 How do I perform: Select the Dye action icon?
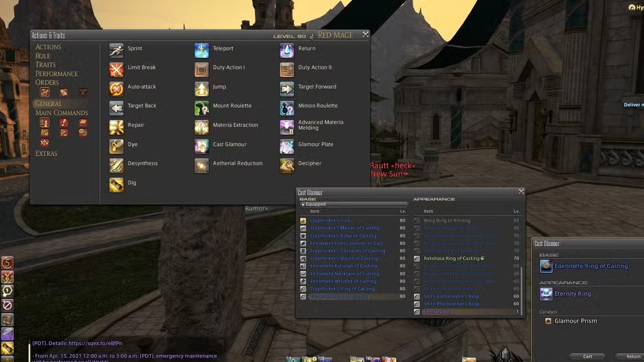click(x=116, y=147)
